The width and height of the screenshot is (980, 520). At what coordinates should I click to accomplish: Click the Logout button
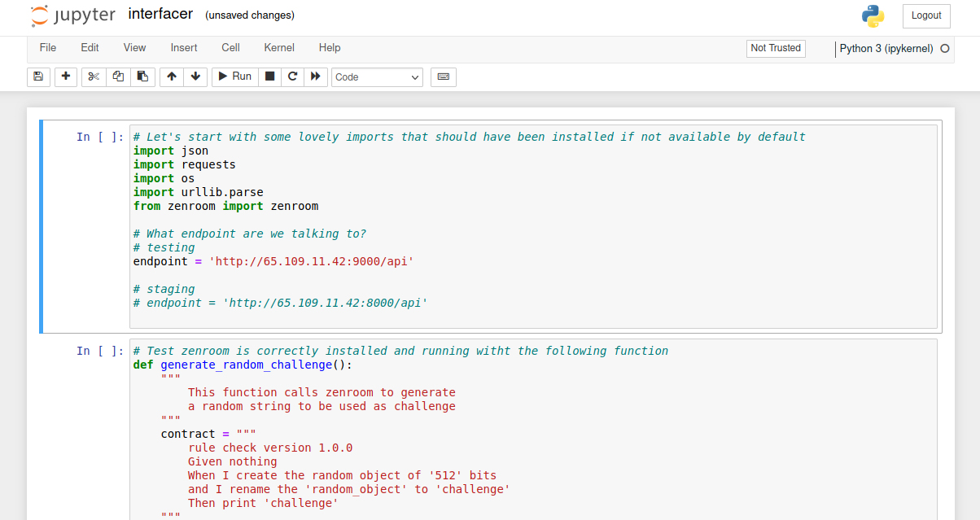pyautogui.click(x=926, y=15)
